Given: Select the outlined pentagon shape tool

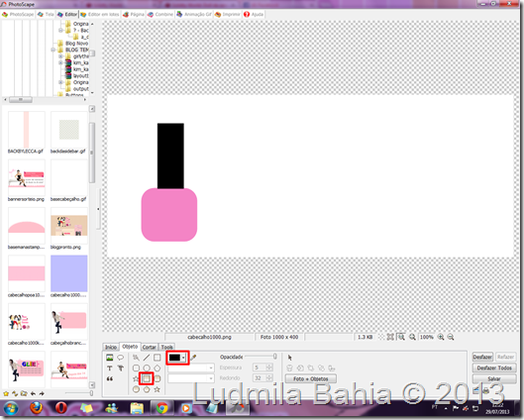Looking at the screenshot, I should [x=157, y=368].
